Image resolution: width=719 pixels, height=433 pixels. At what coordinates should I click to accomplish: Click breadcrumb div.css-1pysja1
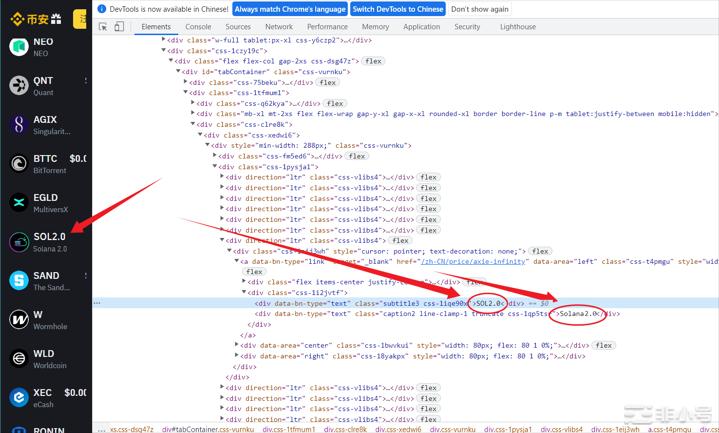coord(508,429)
